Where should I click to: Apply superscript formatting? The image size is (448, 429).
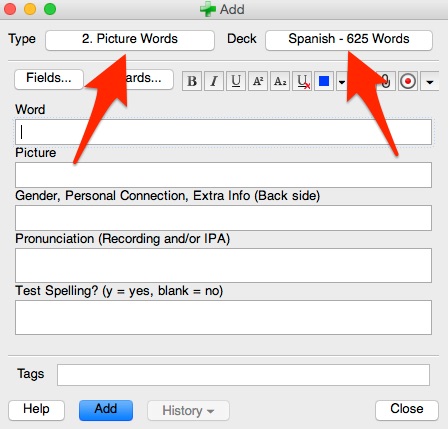258,81
